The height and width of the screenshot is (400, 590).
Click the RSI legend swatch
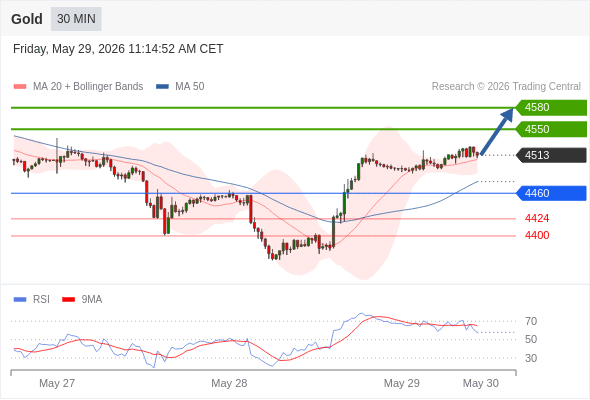pos(20,300)
